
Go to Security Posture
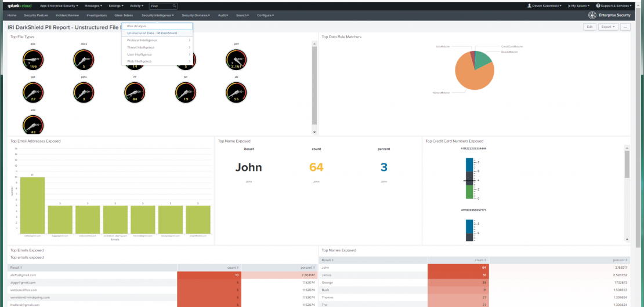36,15
